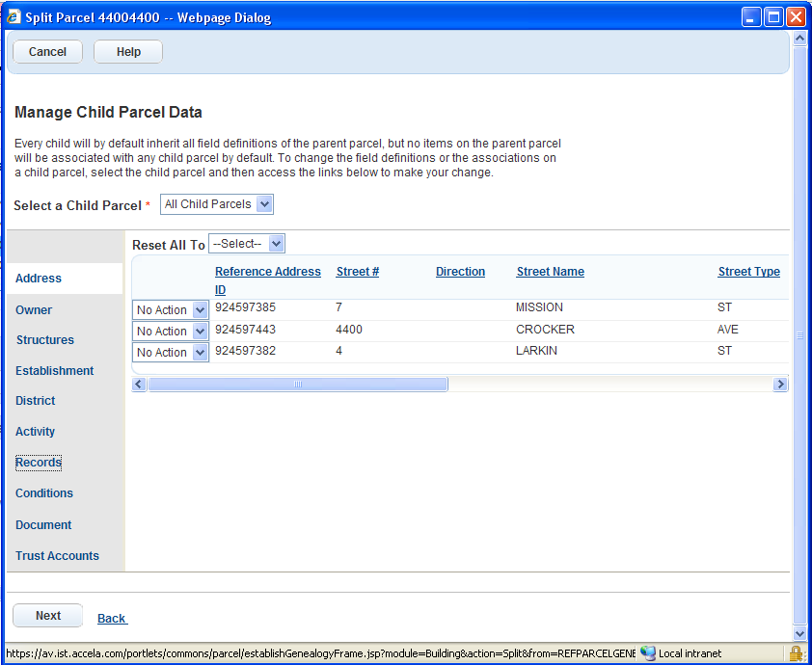
Task: Click the Internet Explorer icon in title bar
Action: click(14, 17)
